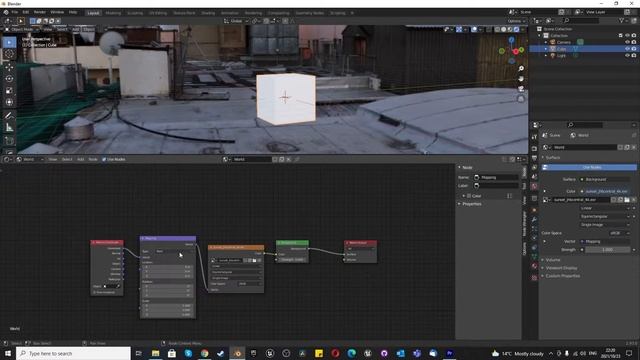The image size is (640, 360).
Task: Open the Options button in viewport header
Action: tap(516, 21)
